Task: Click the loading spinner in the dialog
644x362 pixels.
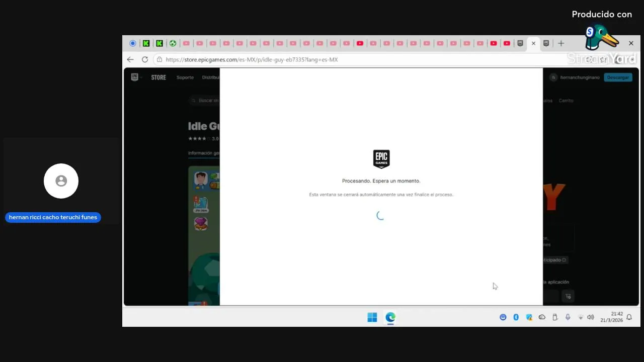Action: tap(381, 216)
